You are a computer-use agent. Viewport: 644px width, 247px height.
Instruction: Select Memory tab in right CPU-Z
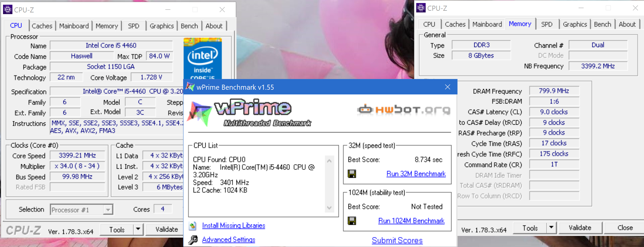(x=520, y=24)
